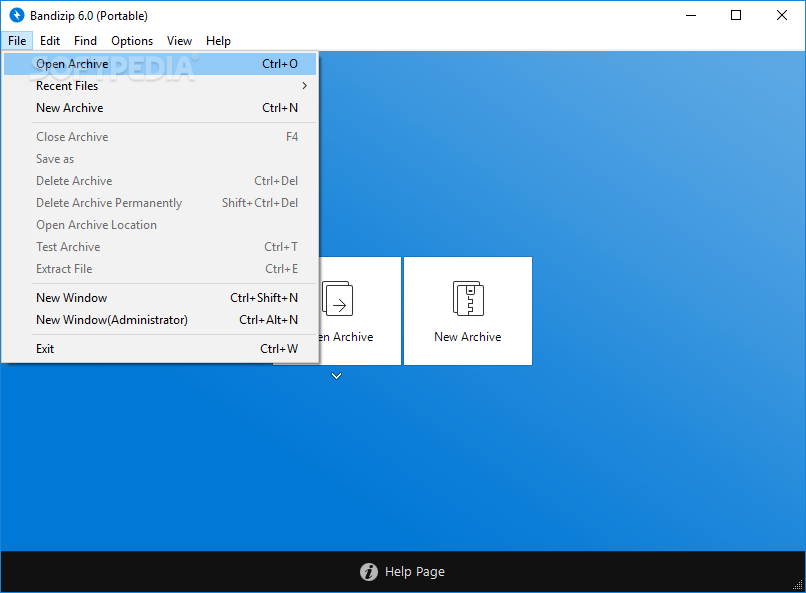
Task: Click Open Archive Location item
Action: [160, 225]
